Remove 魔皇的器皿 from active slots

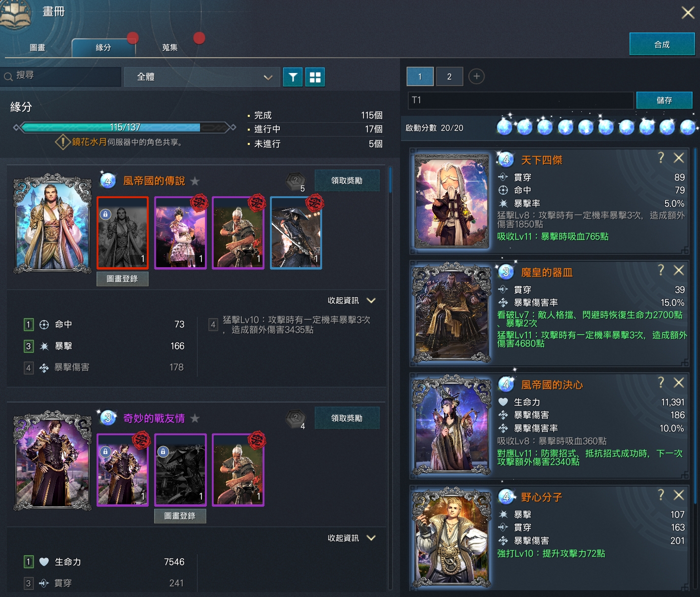pos(679,270)
